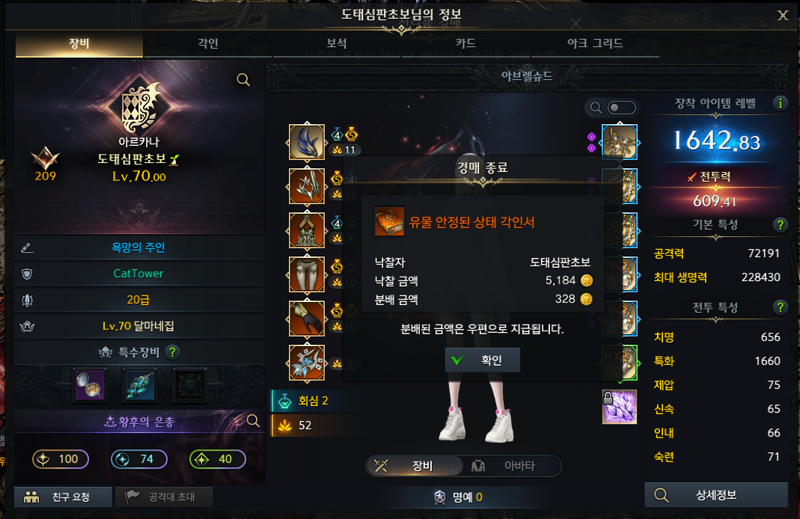Viewport: 800px width, 519px height.
Task: Click the info icon next to 장착 아이템 레벨
Action: coord(780,103)
